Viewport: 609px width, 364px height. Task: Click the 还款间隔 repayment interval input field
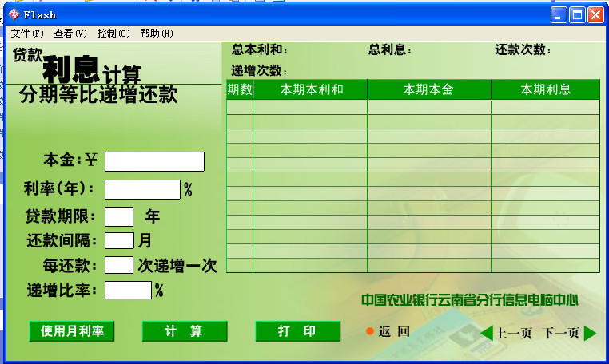pyautogui.click(x=120, y=240)
